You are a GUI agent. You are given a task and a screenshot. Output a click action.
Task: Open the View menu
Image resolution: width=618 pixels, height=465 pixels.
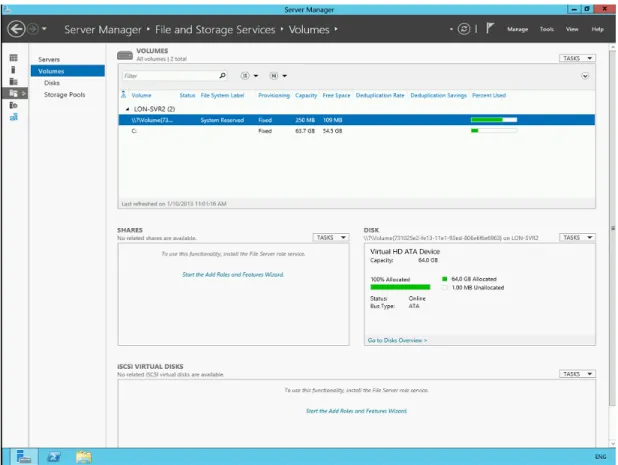click(x=572, y=29)
